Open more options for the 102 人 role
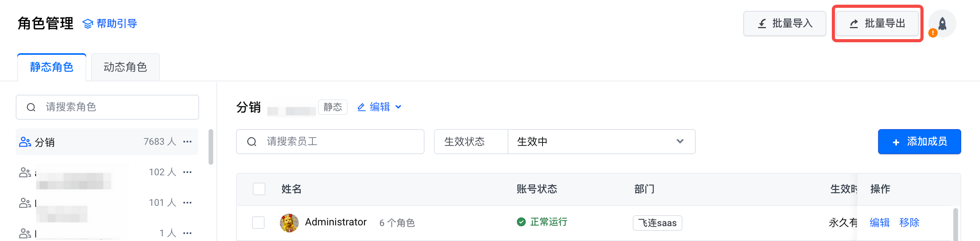The width and height of the screenshot is (980, 241). (187, 172)
